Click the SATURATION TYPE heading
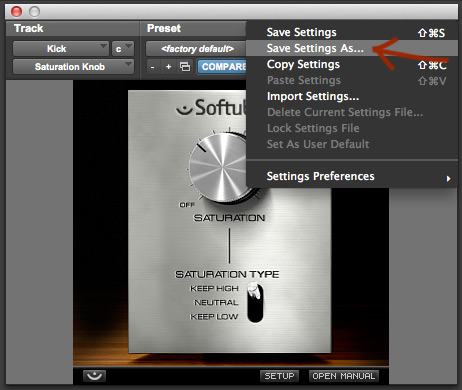462x390 pixels. tap(227, 274)
